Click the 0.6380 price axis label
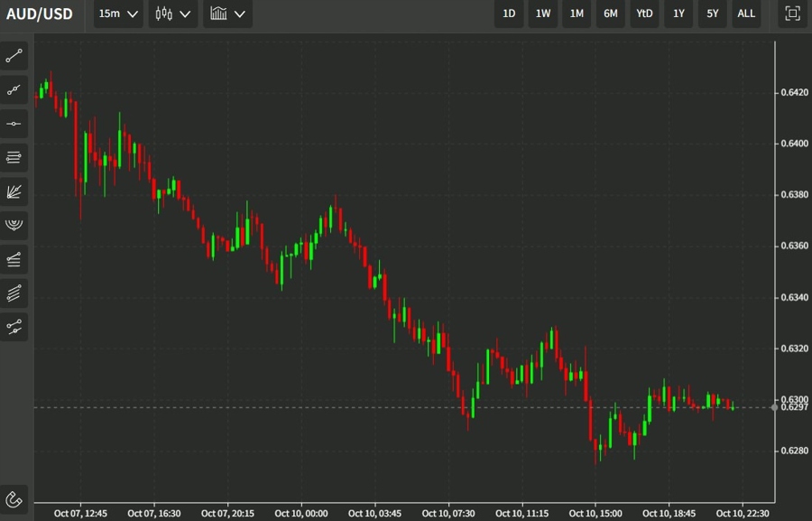 (x=794, y=194)
